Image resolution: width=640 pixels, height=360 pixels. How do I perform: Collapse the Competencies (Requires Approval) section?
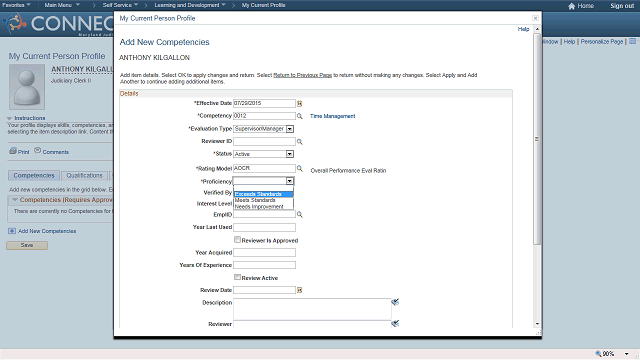(x=15, y=200)
